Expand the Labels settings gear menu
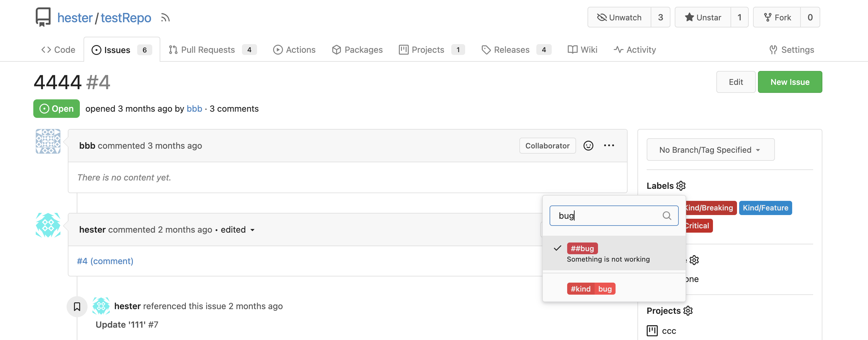The height and width of the screenshot is (340, 868). point(682,185)
